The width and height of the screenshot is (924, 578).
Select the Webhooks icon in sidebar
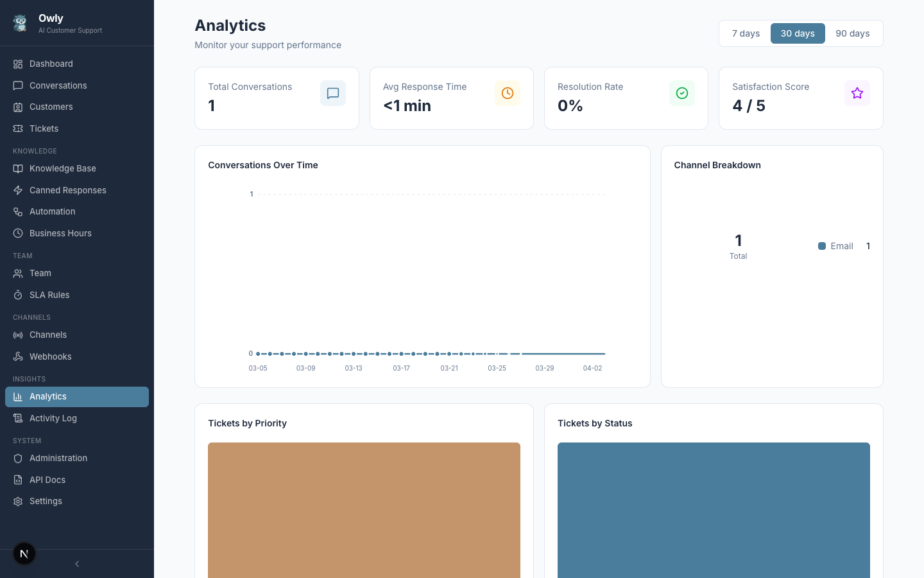pyautogui.click(x=18, y=356)
